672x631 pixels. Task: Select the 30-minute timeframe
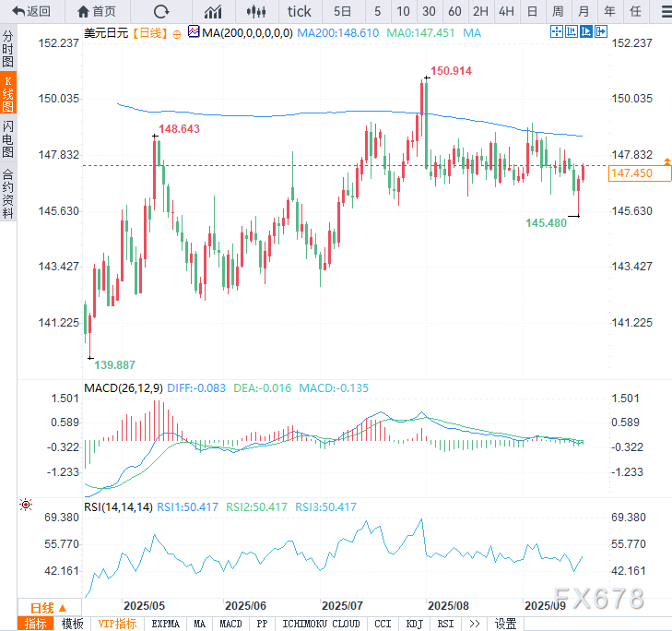429,11
